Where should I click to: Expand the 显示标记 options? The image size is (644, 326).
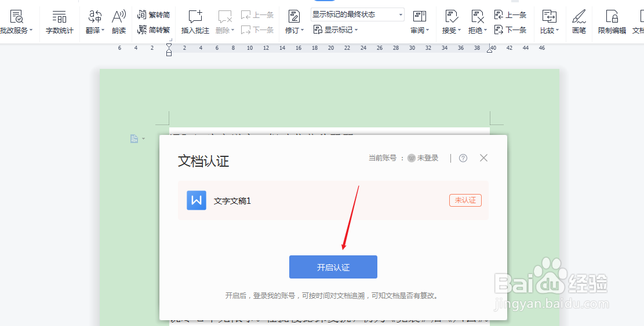pos(336,30)
